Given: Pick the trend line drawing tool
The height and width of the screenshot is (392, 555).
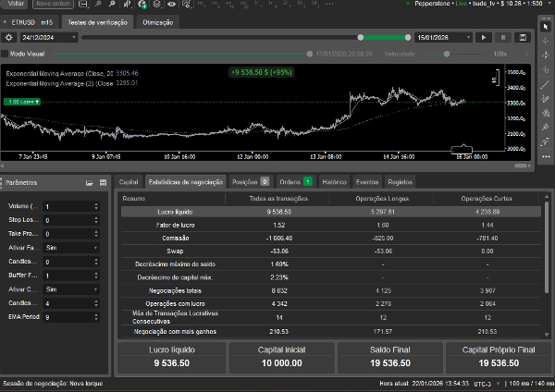Looking at the screenshot, I should pos(545,85).
